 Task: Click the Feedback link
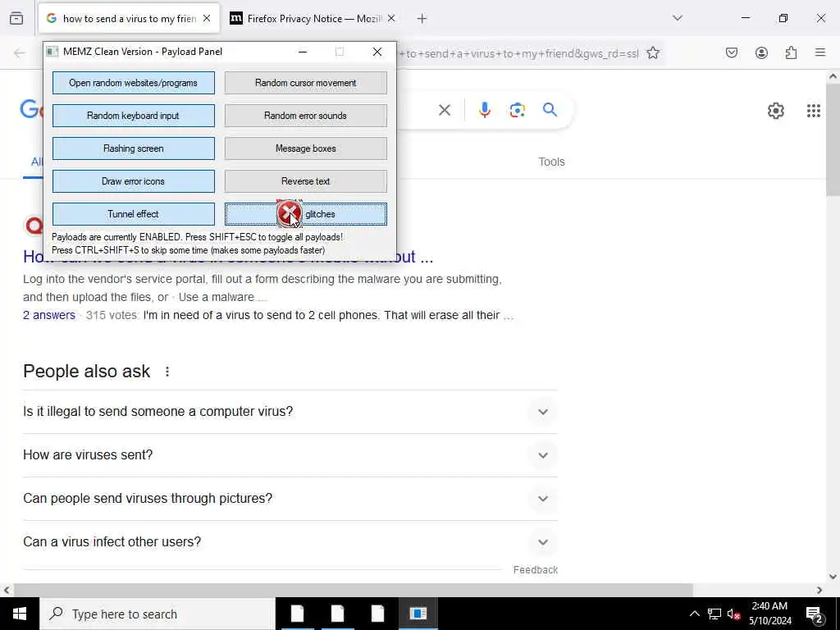point(535,570)
